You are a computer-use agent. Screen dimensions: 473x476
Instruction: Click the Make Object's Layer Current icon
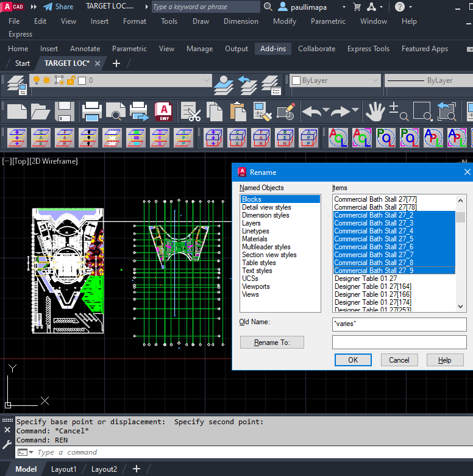(224, 85)
